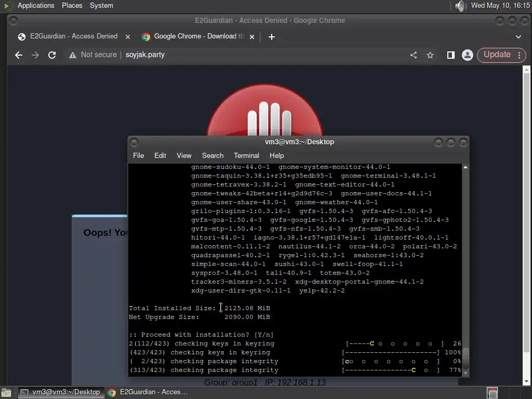Open the terminal Search menu

[212, 155]
